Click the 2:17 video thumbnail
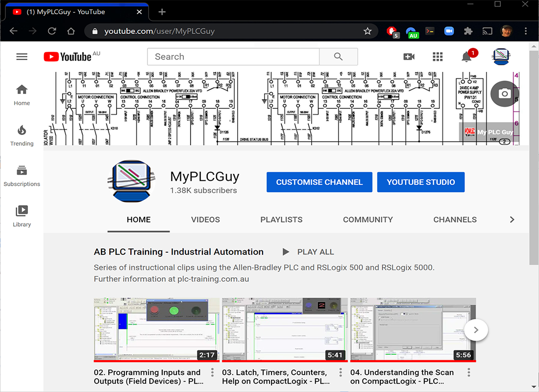The height and width of the screenshot is (392, 539). click(x=156, y=329)
